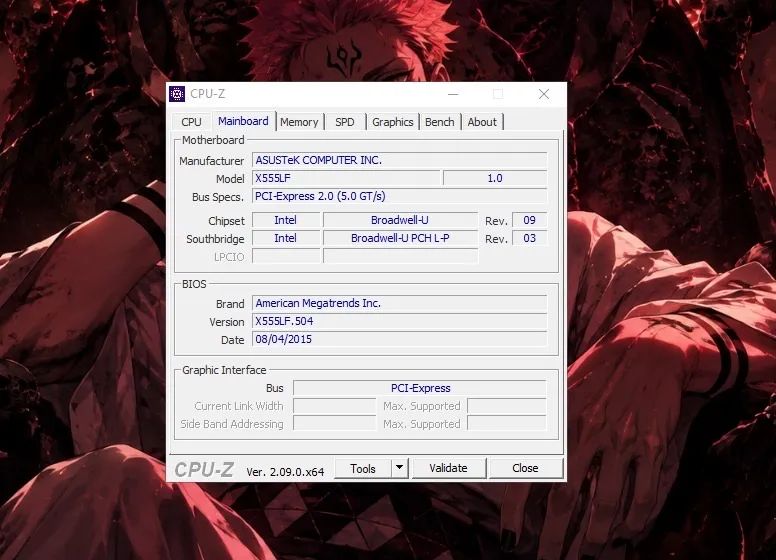Click the Tools button
The width and height of the screenshot is (776, 560).
(x=363, y=468)
